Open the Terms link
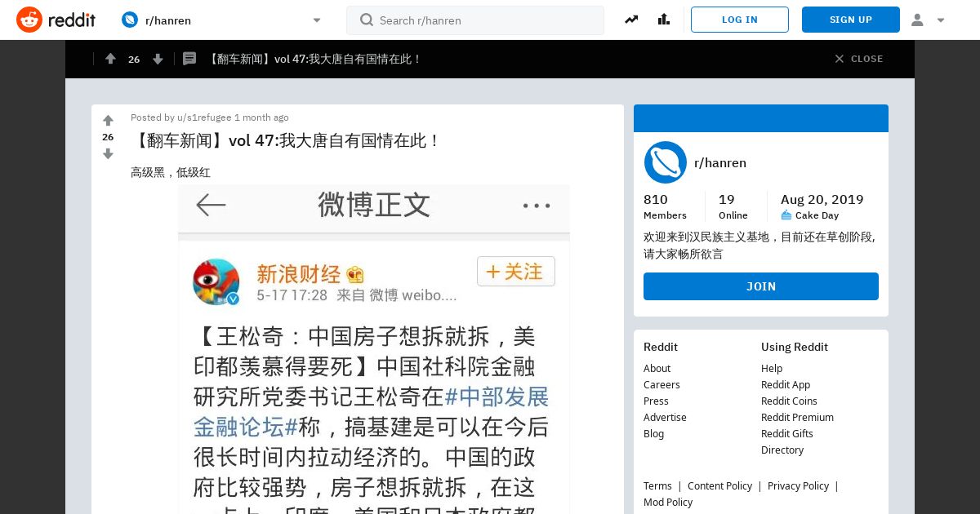The height and width of the screenshot is (514, 980). [x=657, y=485]
